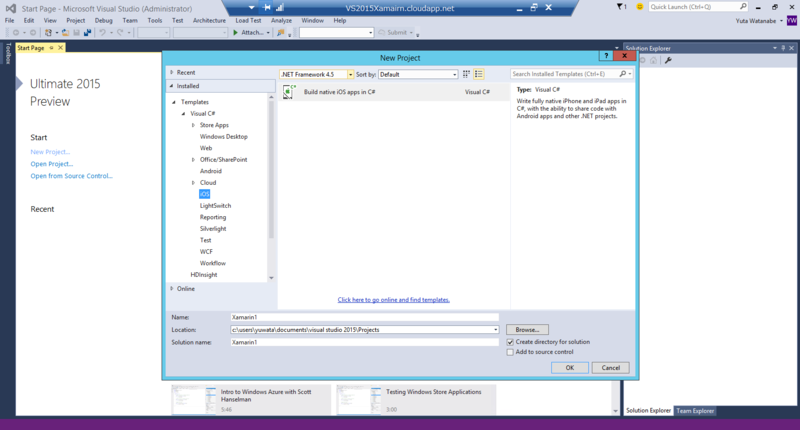This screenshot has width=800, height=430.
Task: Click the YW account avatar
Action: coord(791,21)
